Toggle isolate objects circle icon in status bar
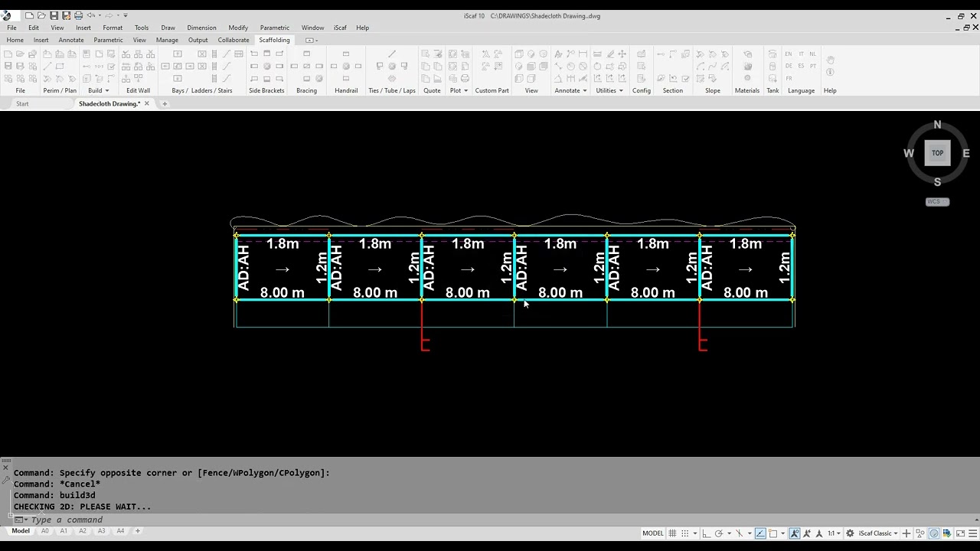Viewport: 980px width, 551px height. coord(934,533)
